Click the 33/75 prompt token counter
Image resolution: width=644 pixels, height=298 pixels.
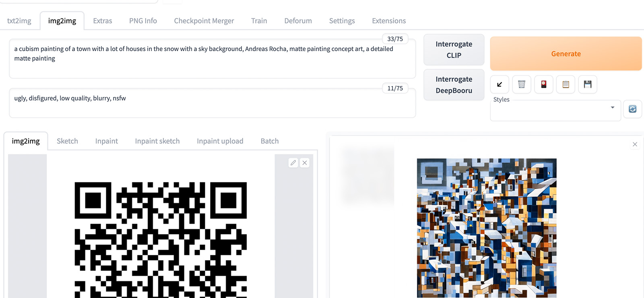pyautogui.click(x=395, y=39)
